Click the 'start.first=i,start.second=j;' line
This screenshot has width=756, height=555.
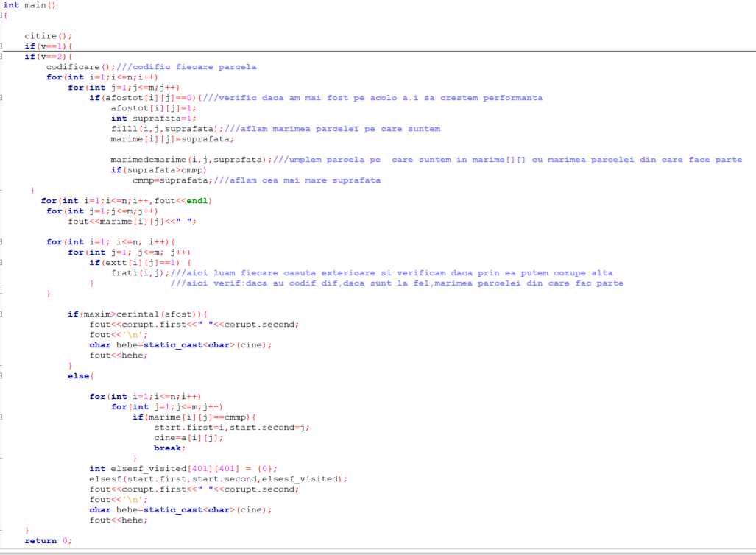pyautogui.click(x=232, y=428)
